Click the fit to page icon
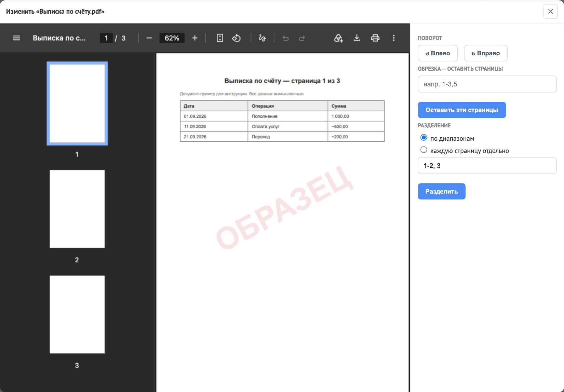This screenshot has width=564, height=392. coord(220,38)
